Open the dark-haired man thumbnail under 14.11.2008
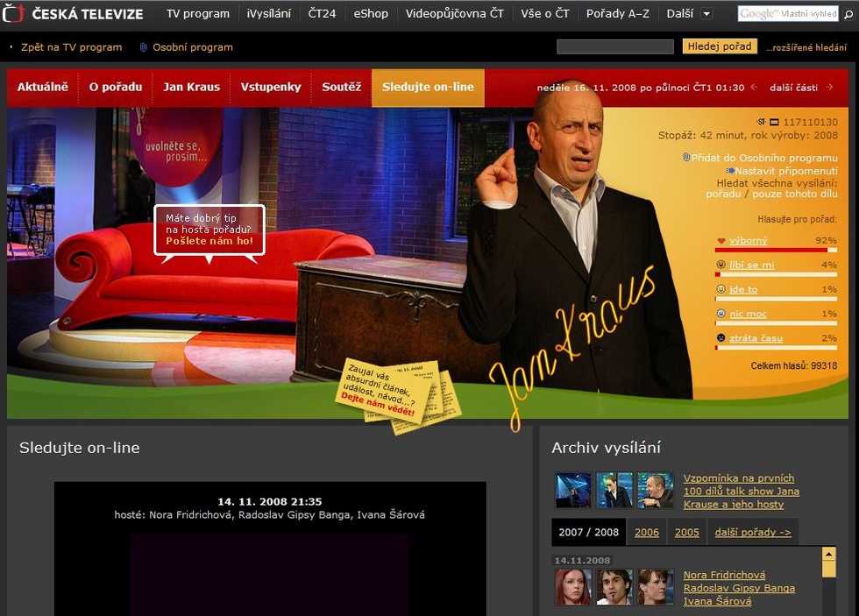This screenshot has height=616, width=859. [x=614, y=587]
